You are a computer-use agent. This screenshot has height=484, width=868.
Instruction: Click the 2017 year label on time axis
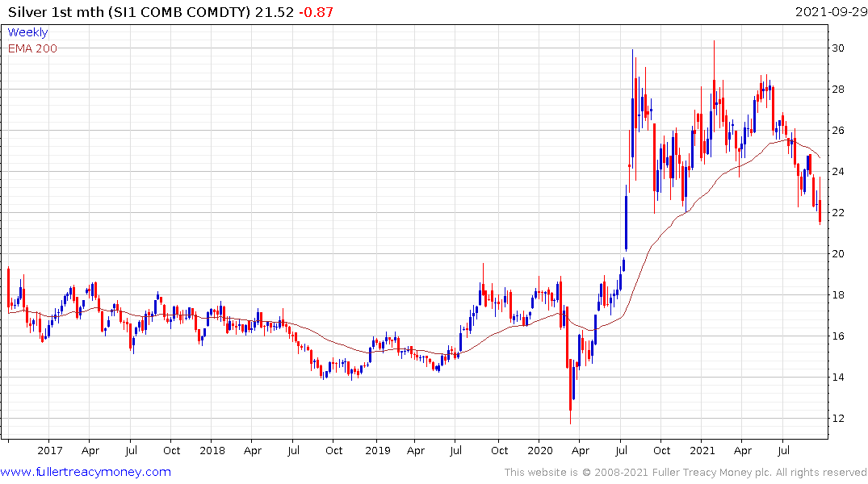tap(50, 450)
